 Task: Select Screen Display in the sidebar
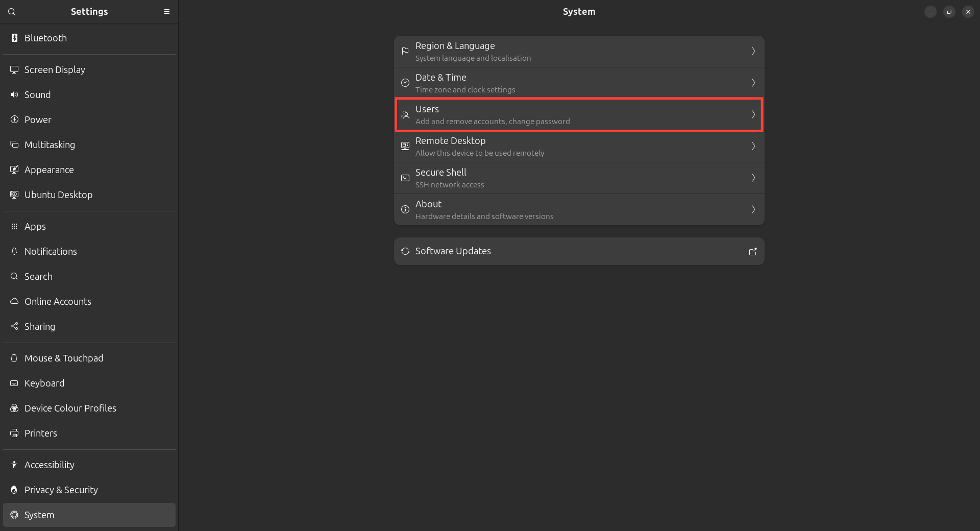[x=55, y=69]
